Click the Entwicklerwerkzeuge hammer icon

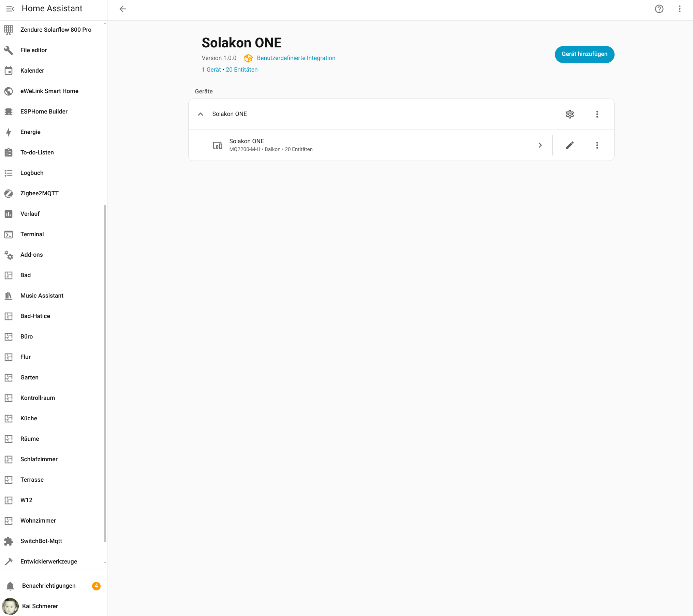tap(9, 561)
